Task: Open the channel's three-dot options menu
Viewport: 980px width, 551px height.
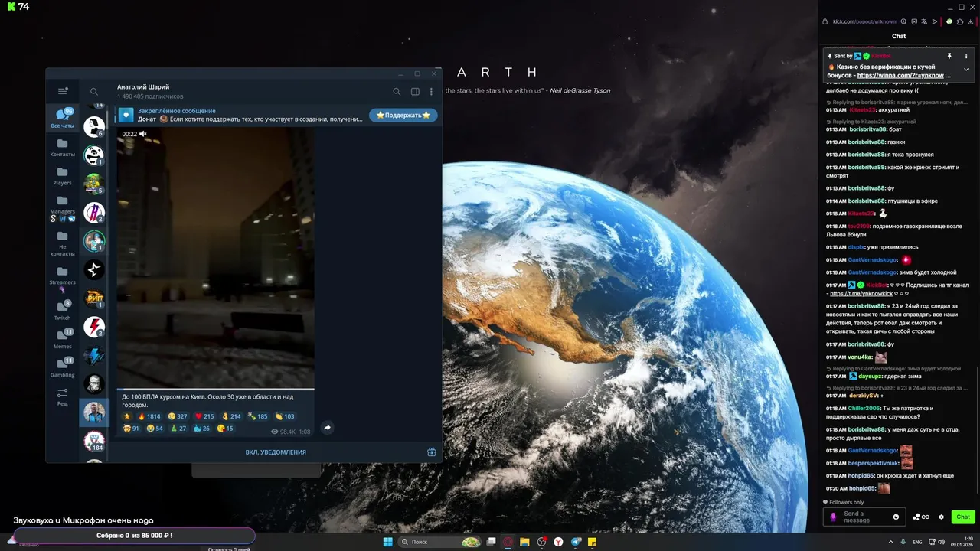Action: [431, 92]
